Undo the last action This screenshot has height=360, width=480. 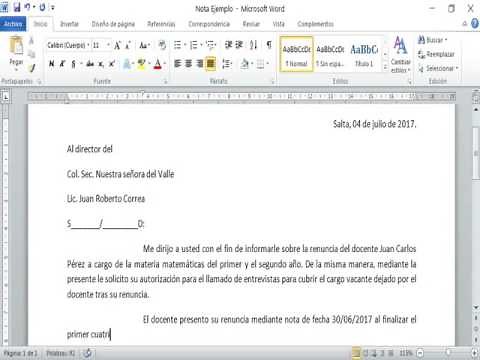(28, 7)
